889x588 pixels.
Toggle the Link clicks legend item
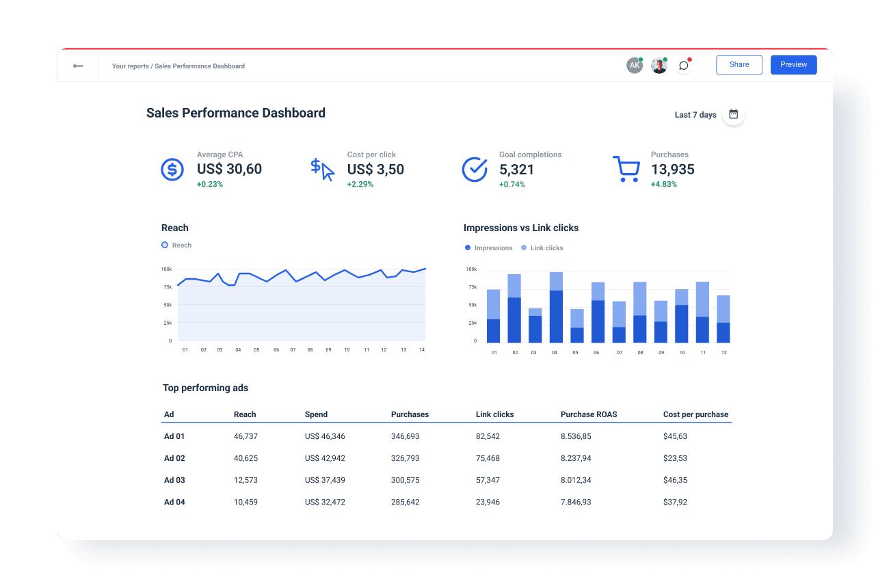pos(542,248)
